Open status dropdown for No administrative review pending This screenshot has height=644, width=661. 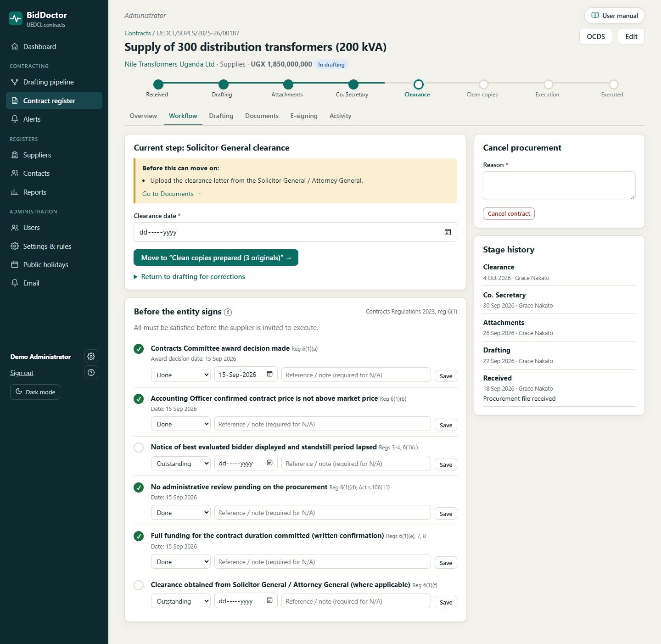[181, 512]
